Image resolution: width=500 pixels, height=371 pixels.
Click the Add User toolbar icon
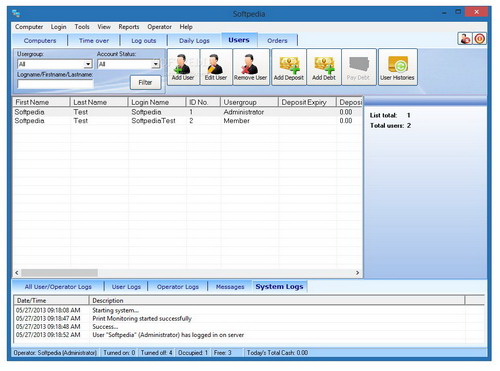pos(183,67)
